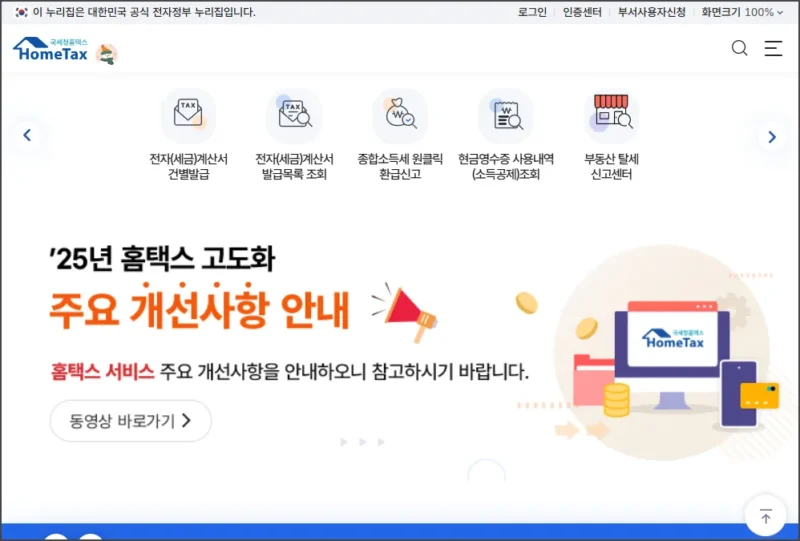Open 부동산 탈세 신고센터 text label
Viewport: 800px width, 541px height.
click(611, 166)
